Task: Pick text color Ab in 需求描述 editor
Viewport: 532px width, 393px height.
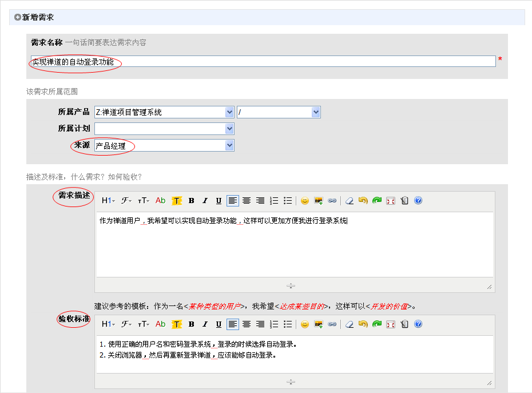Action: tap(160, 201)
